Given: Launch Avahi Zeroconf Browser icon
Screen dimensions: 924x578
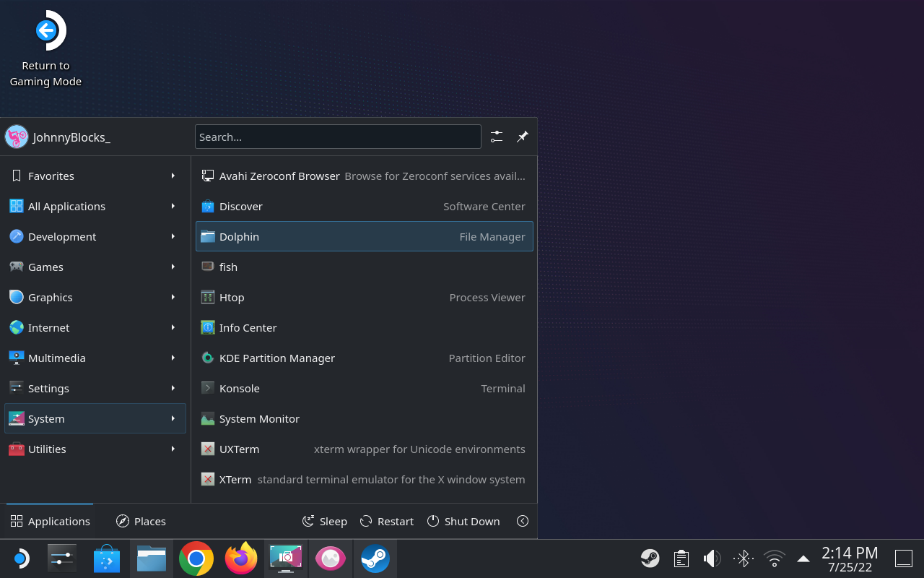Looking at the screenshot, I should (x=208, y=176).
